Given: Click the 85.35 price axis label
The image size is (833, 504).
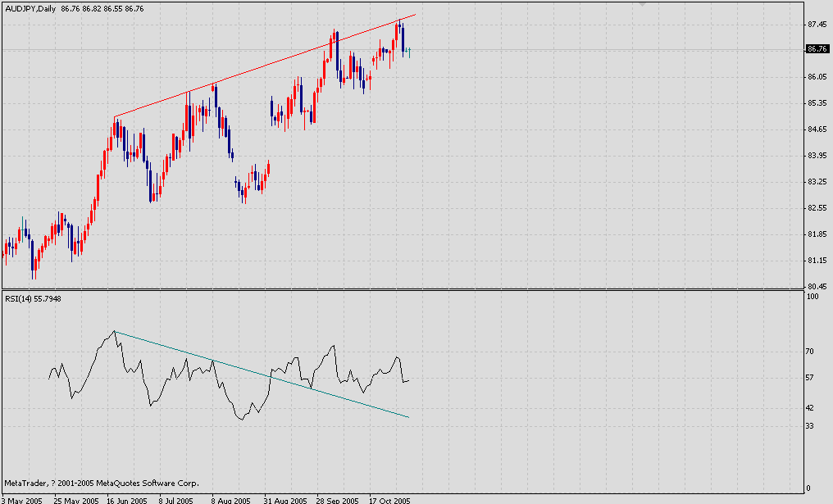Looking at the screenshot, I should click(x=817, y=103).
